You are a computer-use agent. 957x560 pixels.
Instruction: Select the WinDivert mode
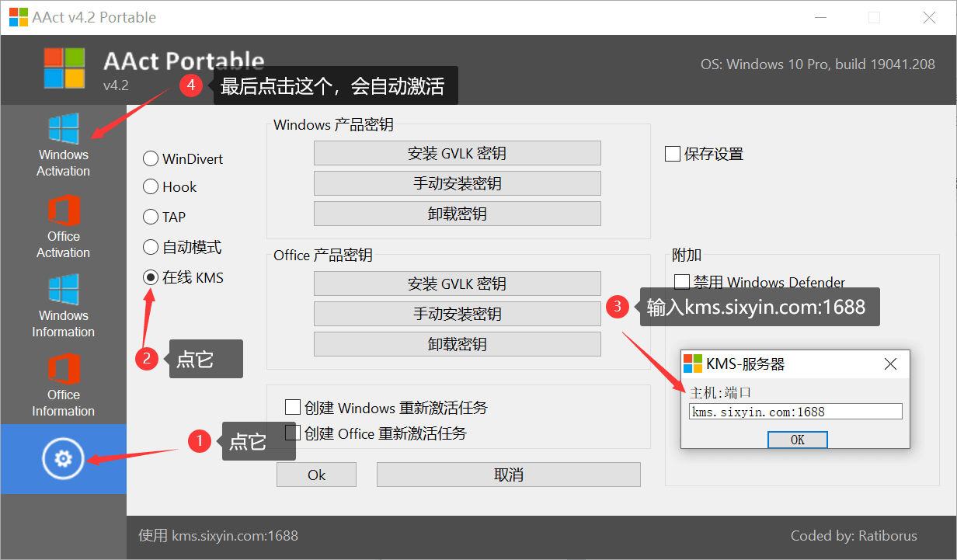pos(149,158)
